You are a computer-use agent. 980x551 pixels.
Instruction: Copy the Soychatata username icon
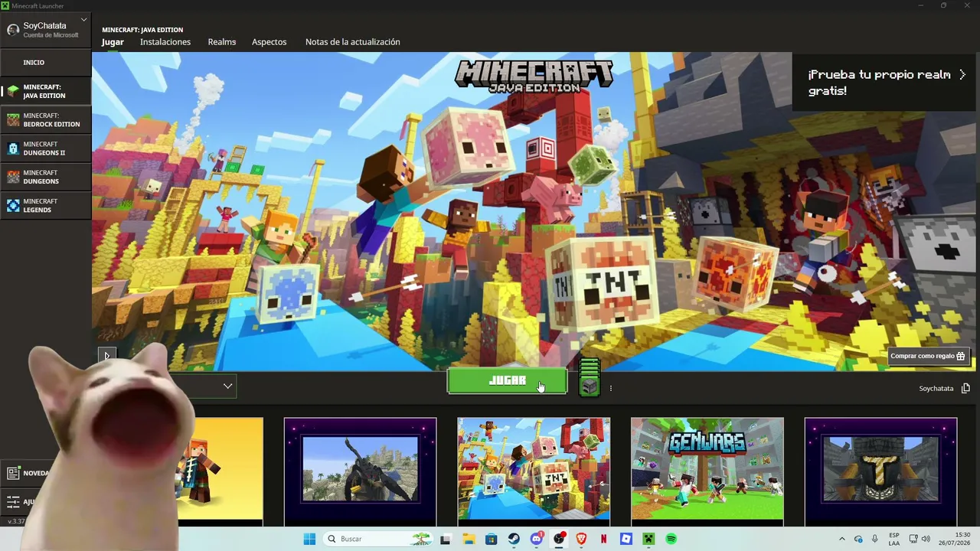pyautogui.click(x=965, y=389)
